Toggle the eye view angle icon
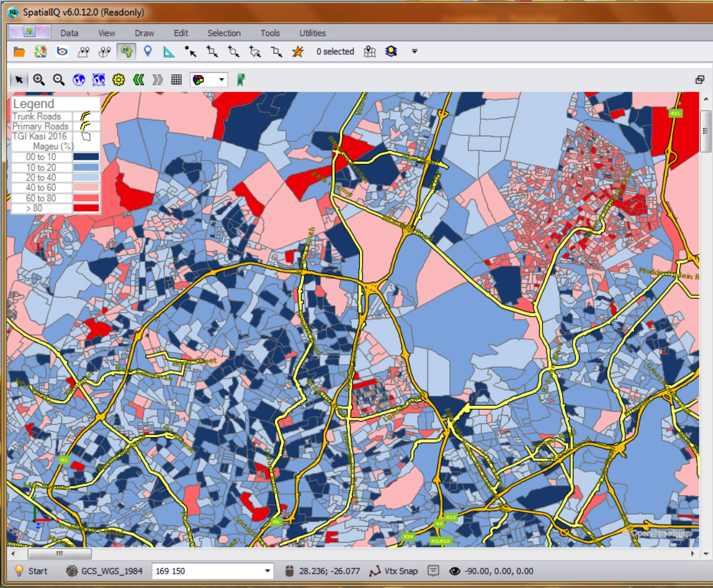This screenshot has height=588, width=713. [454, 571]
